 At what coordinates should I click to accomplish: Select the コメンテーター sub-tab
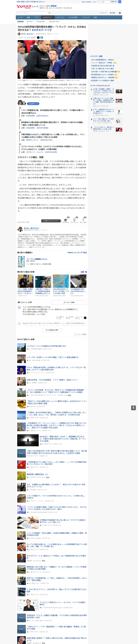[x=54, y=21]
